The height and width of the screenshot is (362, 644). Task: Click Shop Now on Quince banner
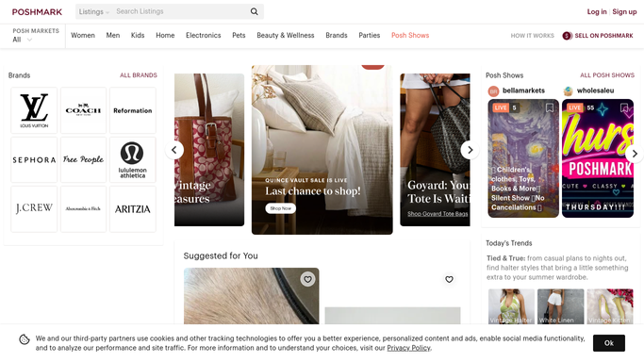point(281,208)
